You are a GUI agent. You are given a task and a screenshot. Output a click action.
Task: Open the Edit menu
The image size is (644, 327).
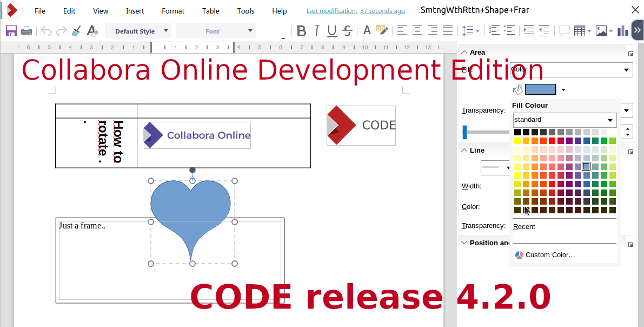click(69, 11)
